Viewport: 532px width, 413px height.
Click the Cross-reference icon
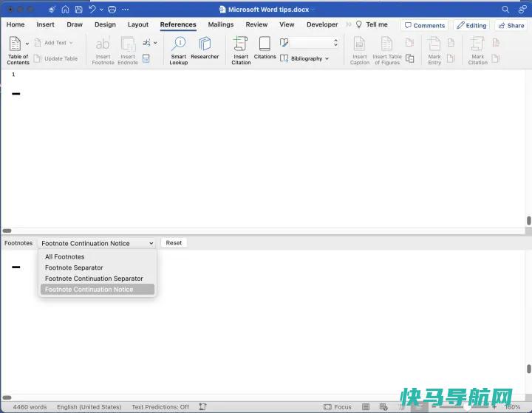410,58
